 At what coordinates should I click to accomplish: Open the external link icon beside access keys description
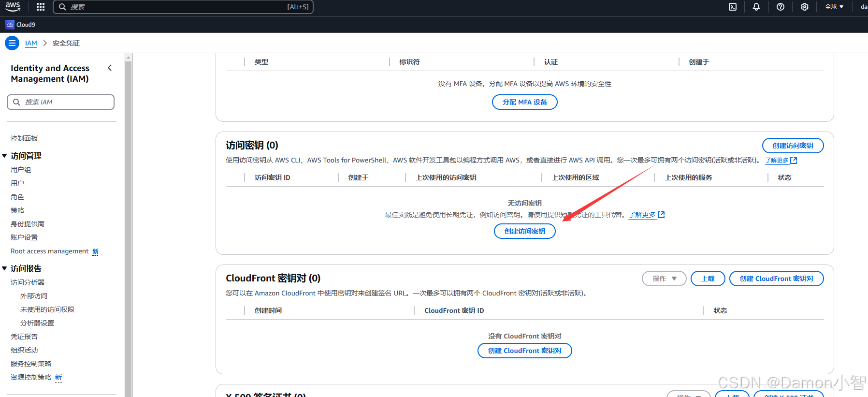(794, 161)
